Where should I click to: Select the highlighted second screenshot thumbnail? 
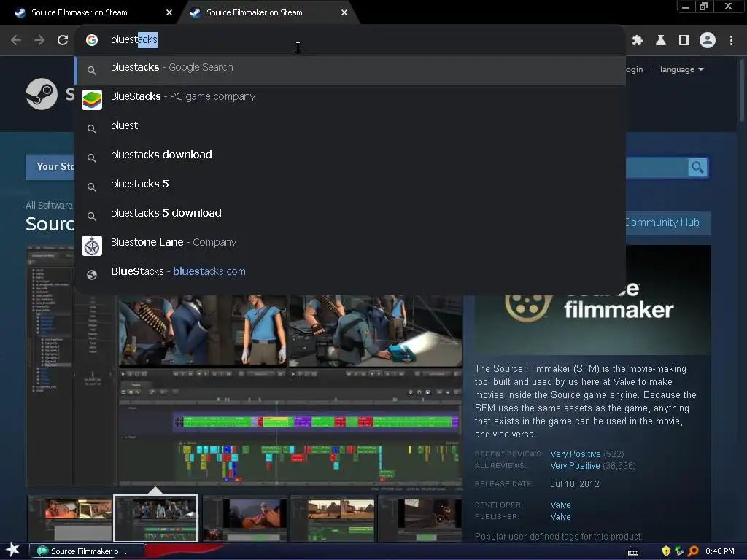[x=155, y=518]
